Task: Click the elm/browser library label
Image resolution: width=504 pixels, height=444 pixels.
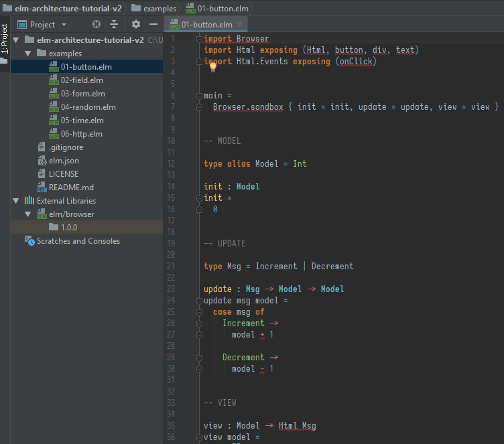Action: pos(71,214)
